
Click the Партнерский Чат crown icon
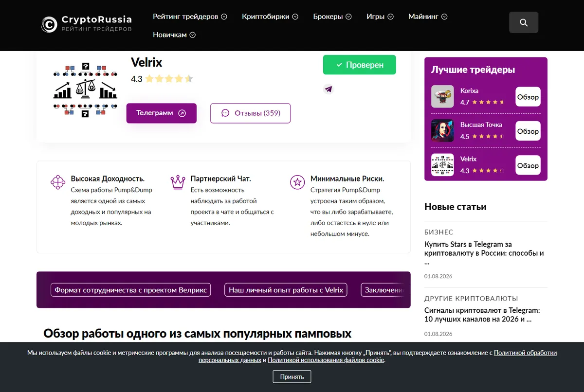pyautogui.click(x=178, y=182)
